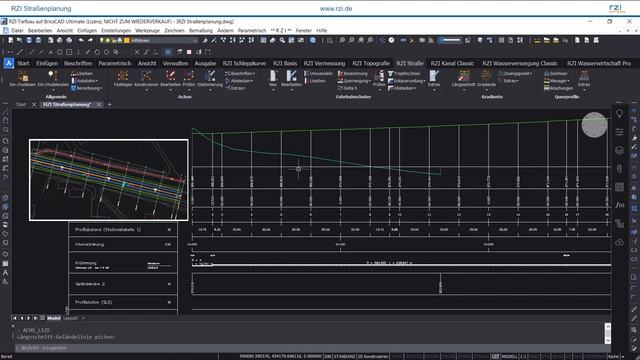Image resolution: width=640 pixels, height=360 pixels.
Task: Click the layers panel icon on right sidebar
Action: click(x=619, y=150)
